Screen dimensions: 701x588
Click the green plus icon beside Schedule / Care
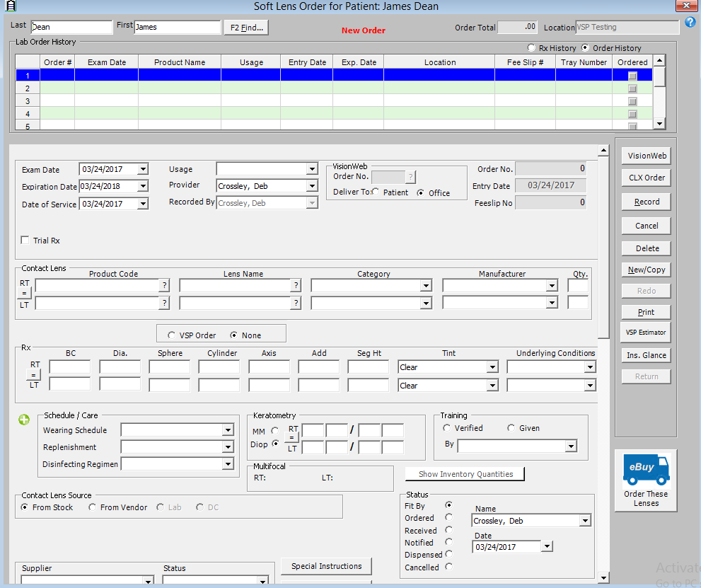(x=24, y=420)
